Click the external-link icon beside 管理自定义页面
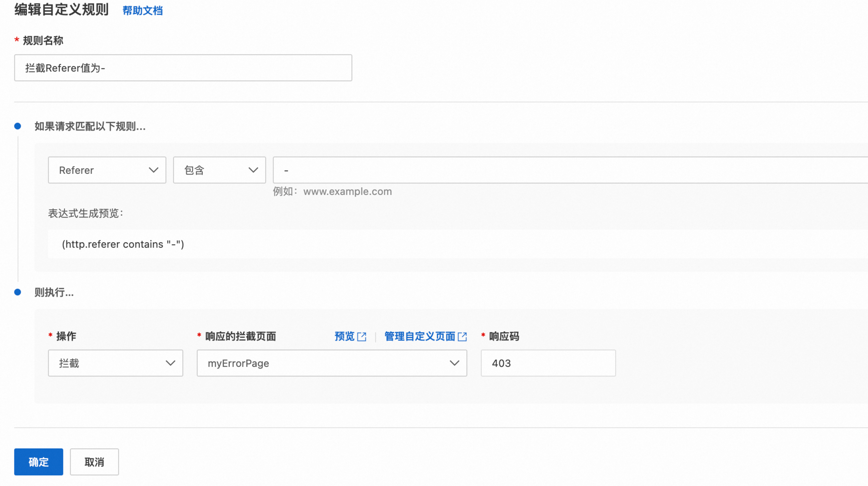868x486 pixels. [462, 337]
